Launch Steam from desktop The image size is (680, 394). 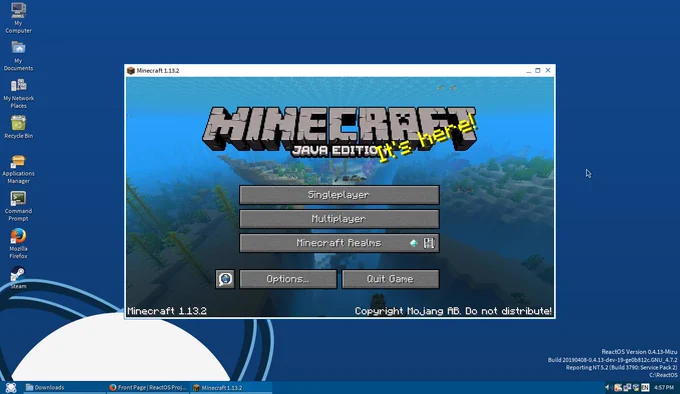coord(18,277)
